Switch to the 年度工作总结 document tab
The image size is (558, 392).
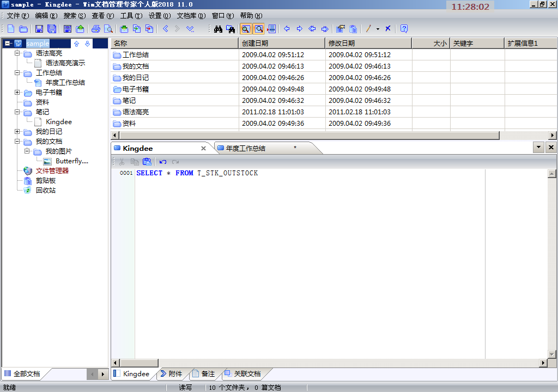point(246,148)
